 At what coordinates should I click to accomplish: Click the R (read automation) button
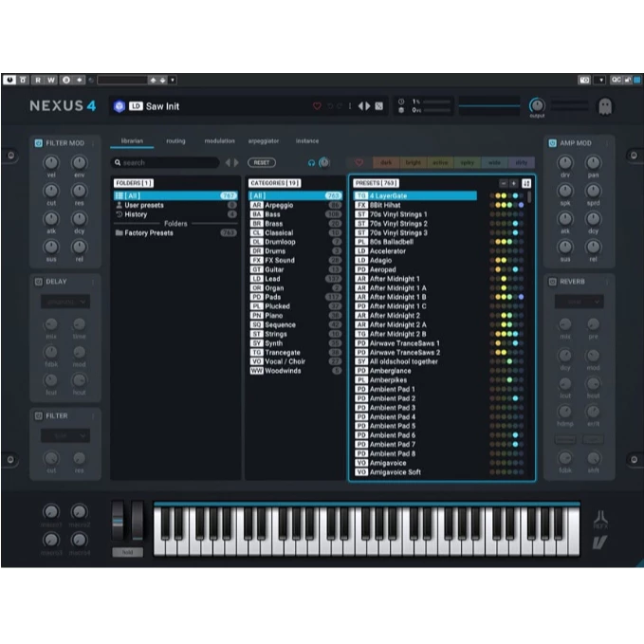38,80
